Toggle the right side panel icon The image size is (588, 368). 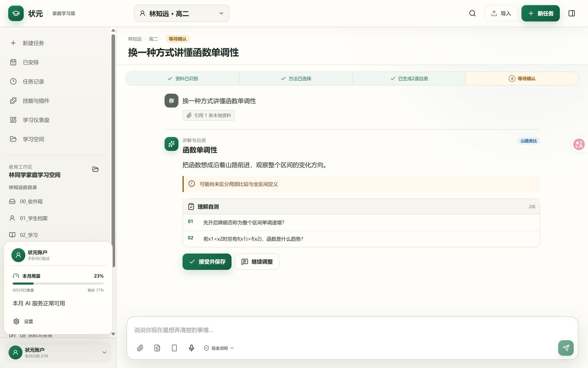(x=572, y=13)
